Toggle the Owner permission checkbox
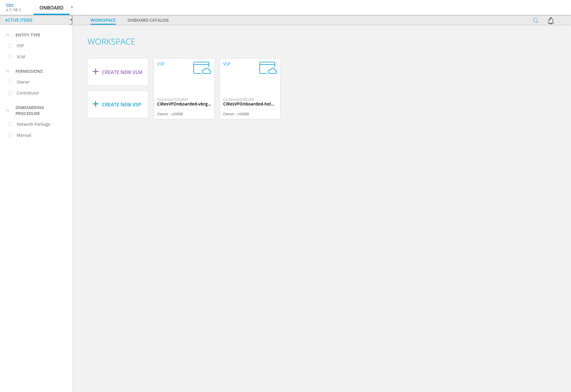This screenshot has width=571, height=392. click(10, 82)
